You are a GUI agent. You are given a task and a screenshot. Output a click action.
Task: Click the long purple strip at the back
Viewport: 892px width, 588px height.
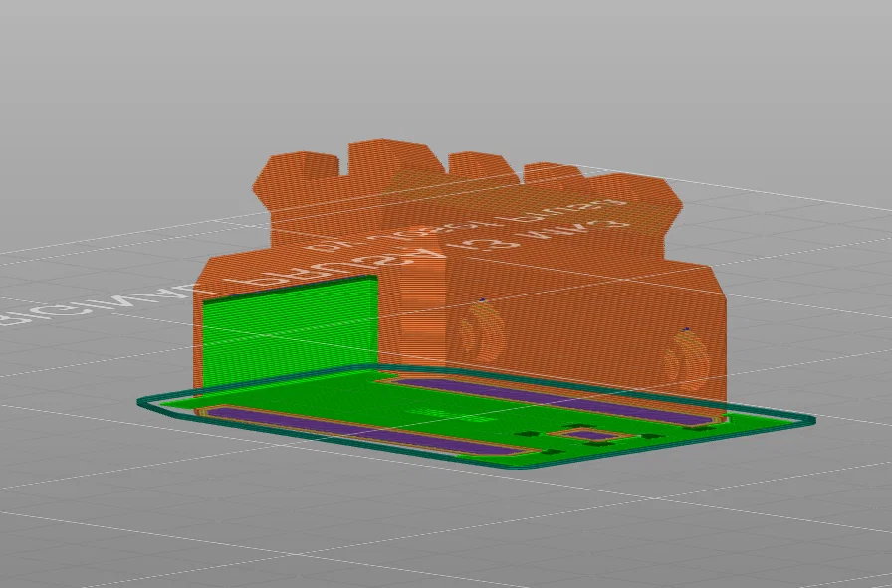[x=555, y=402]
